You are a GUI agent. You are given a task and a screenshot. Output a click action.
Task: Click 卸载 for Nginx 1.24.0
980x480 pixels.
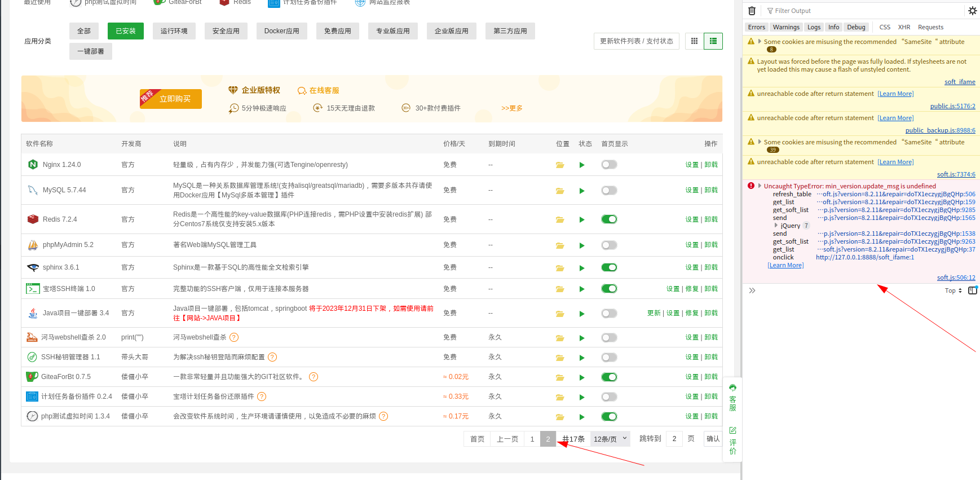pos(711,165)
